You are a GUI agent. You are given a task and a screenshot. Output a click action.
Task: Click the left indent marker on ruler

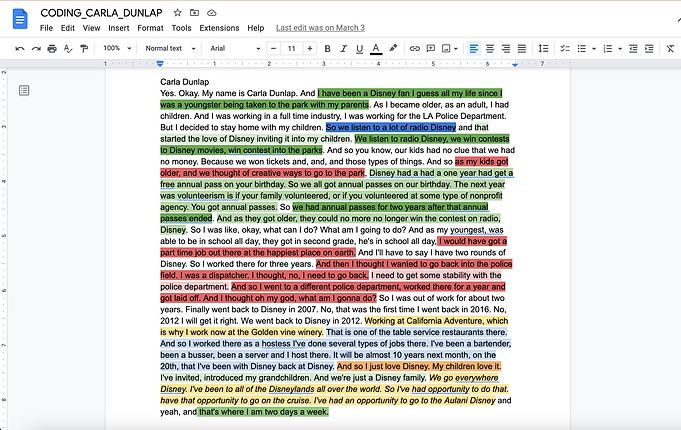pyautogui.click(x=160, y=64)
